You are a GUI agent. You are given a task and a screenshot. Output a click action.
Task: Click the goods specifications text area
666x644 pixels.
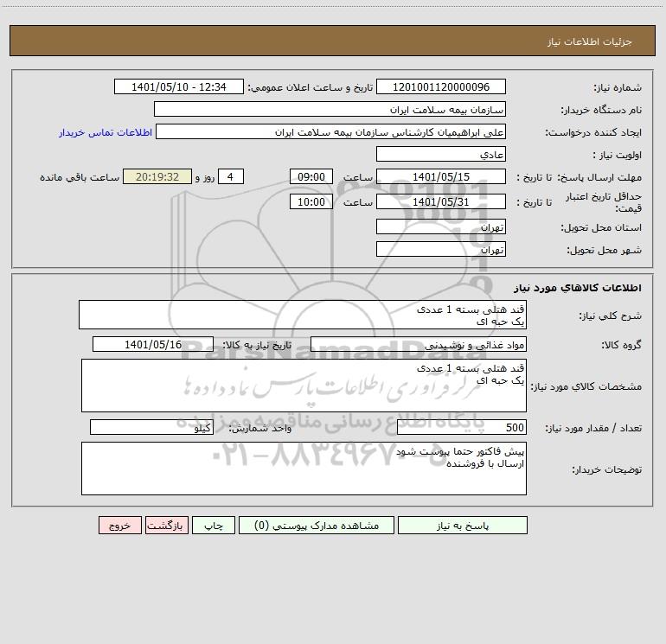click(x=304, y=386)
